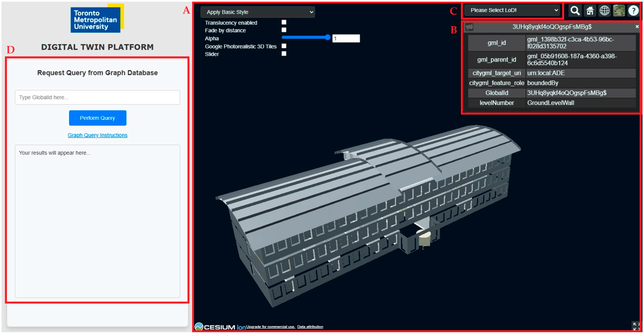Open the navigation help question icon
Viewport: 644px width, 334px height.
tap(633, 11)
